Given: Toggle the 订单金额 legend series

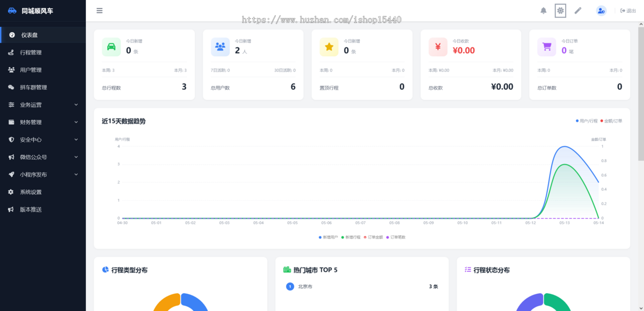Looking at the screenshot, I should 374,237.
